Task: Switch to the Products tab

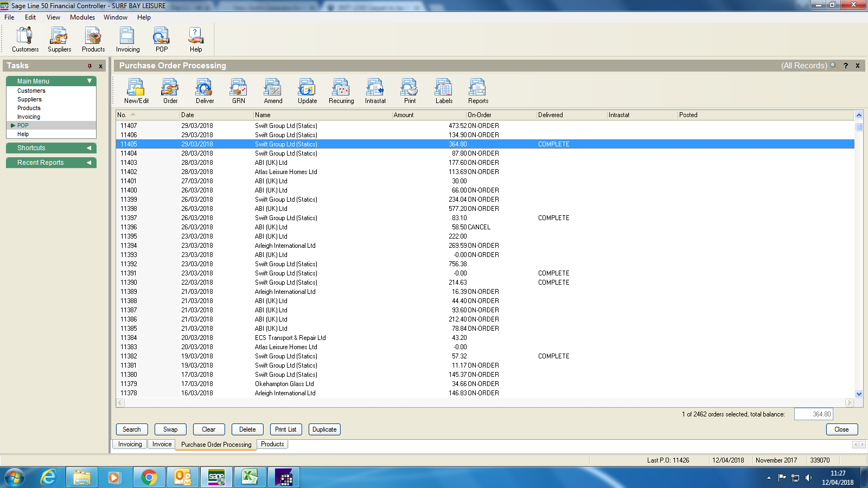Action: (272, 444)
